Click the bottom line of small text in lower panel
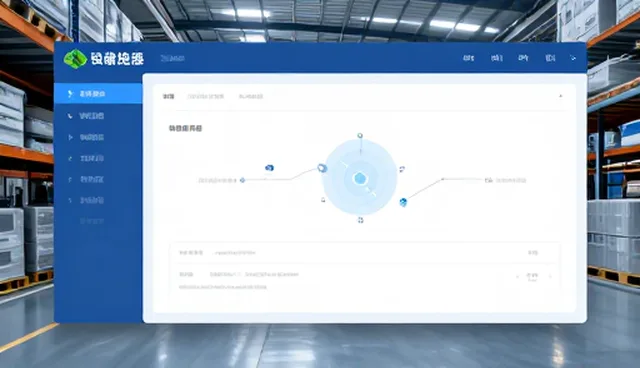The image size is (640, 368). (223, 287)
